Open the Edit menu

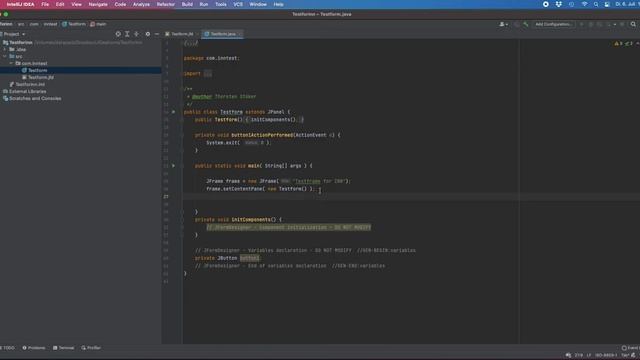click(60, 4)
